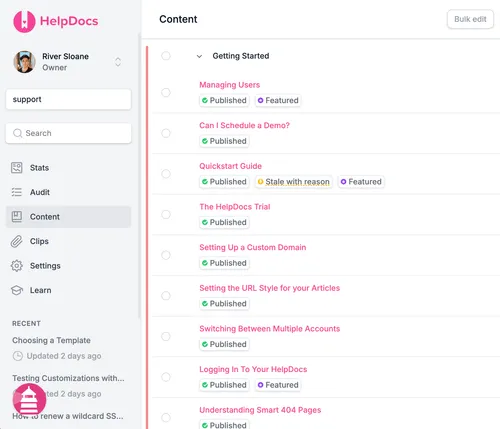
Task: Click the Bulk edit button
Action: 470,19
